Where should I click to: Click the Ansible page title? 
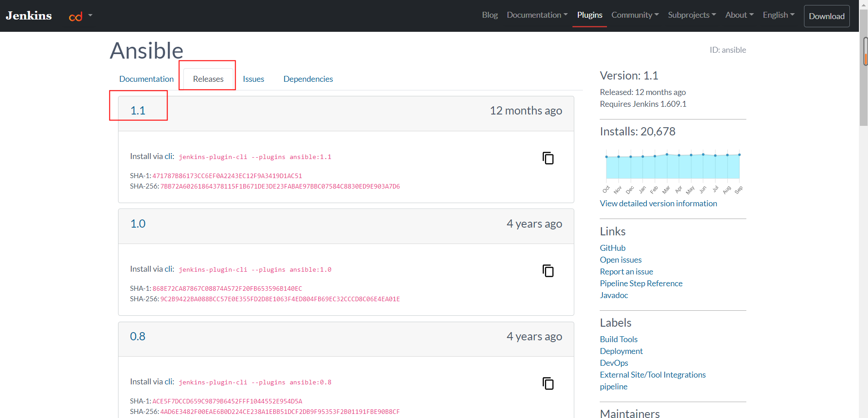(147, 50)
